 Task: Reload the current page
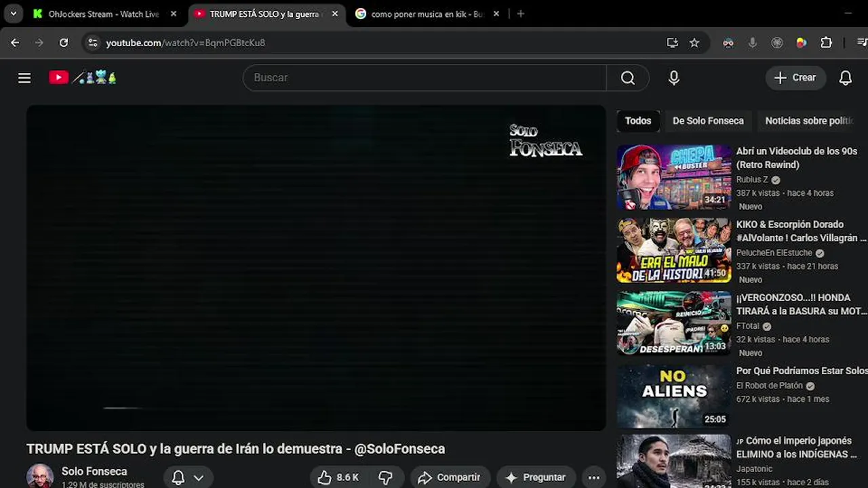(64, 43)
